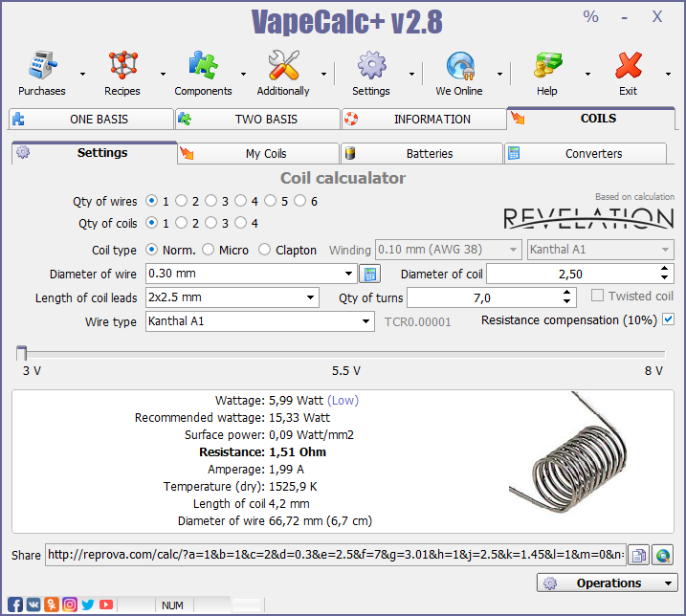Image resolution: width=686 pixels, height=616 pixels.
Task: Open the Settings gear toolbar icon
Action: pos(371,65)
